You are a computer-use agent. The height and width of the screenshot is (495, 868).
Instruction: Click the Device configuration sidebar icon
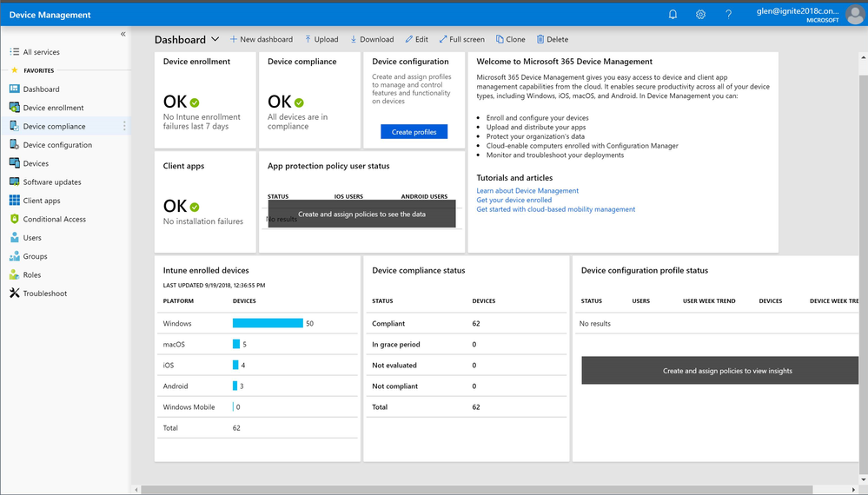click(x=15, y=144)
